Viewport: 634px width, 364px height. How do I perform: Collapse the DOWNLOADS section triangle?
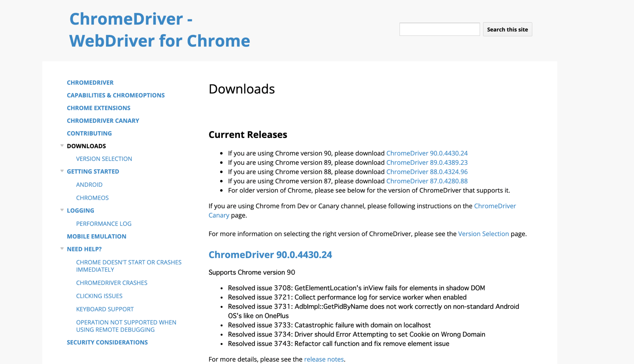tap(62, 146)
